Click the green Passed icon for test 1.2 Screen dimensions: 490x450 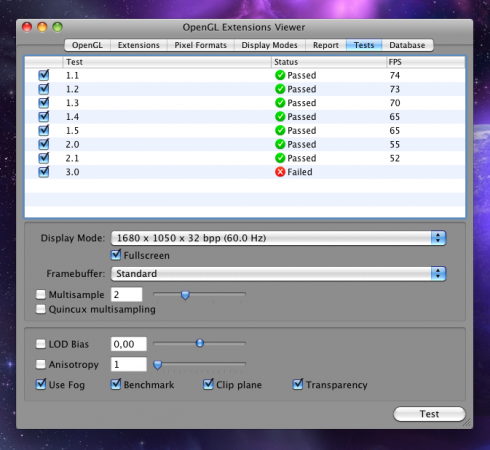click(x=280, y=89)
